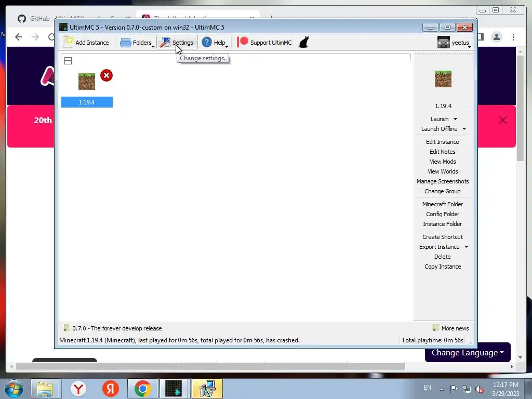The image size is (532, 399).
Task: Click Export Instance button
Action: [439, 247]
